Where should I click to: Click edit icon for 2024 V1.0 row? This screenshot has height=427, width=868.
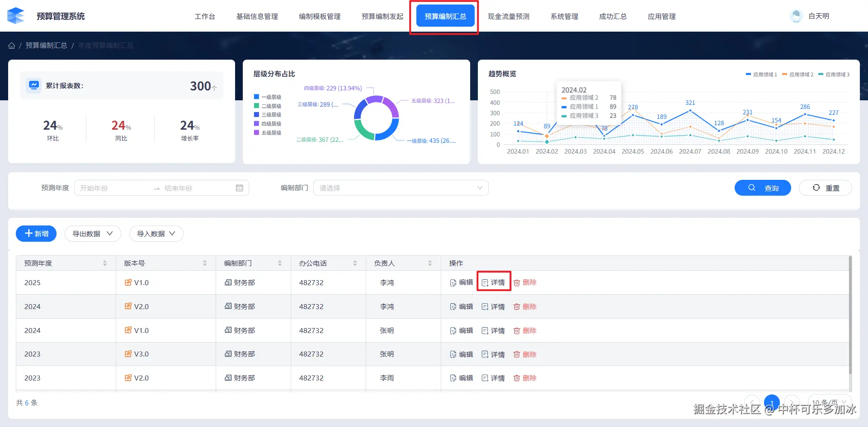[x=453, y=331]
